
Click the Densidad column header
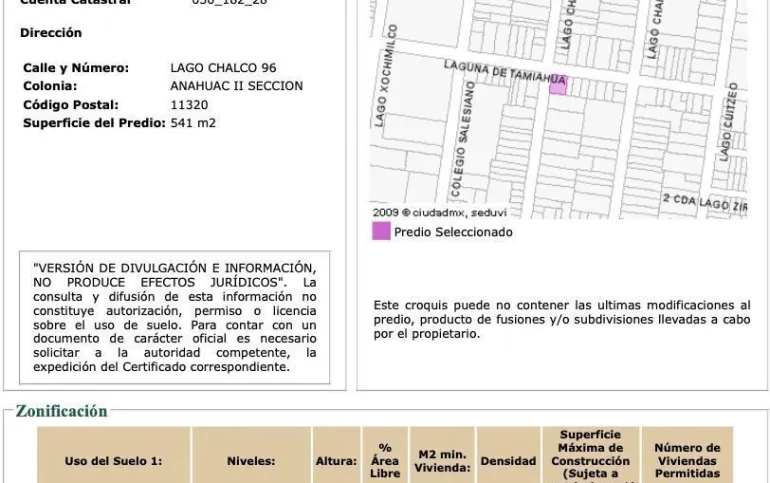pos(508,461)
